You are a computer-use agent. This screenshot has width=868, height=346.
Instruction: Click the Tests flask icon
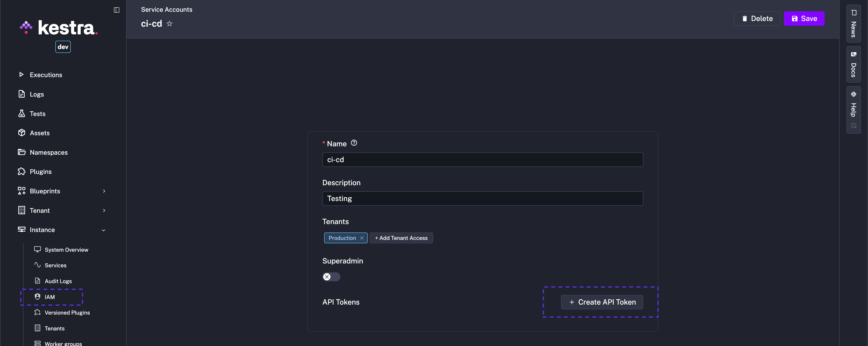pyautogui.click(x=21, y=113)
